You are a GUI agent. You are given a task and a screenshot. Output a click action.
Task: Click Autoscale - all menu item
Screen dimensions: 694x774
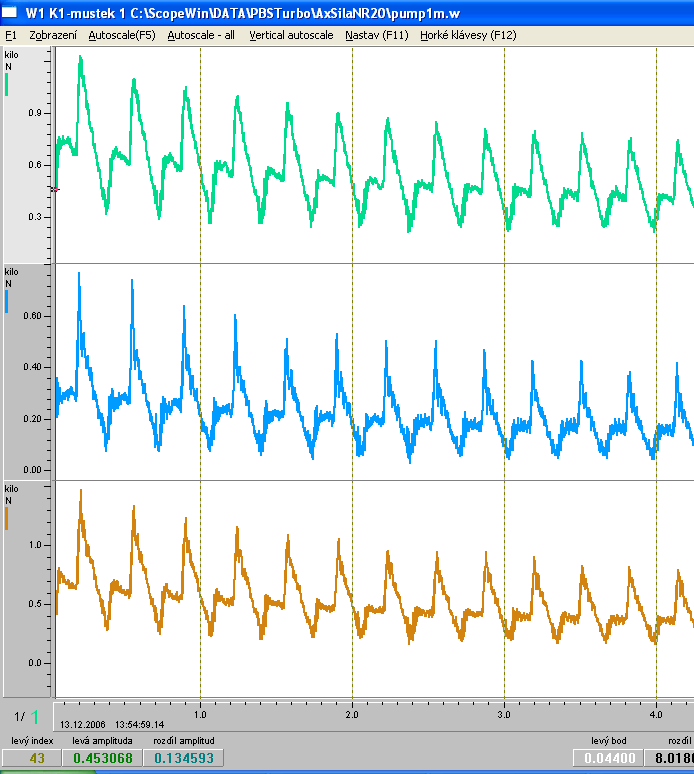(201, 36)
